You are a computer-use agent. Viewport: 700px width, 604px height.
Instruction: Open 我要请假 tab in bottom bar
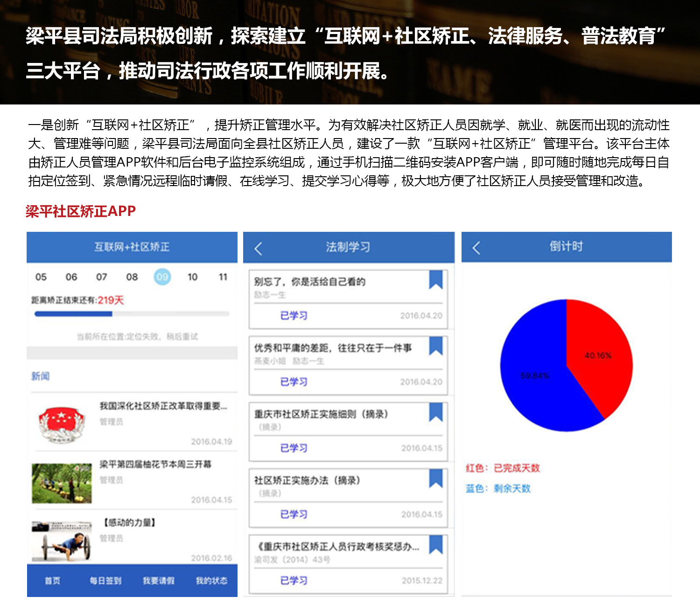[158, 581]
